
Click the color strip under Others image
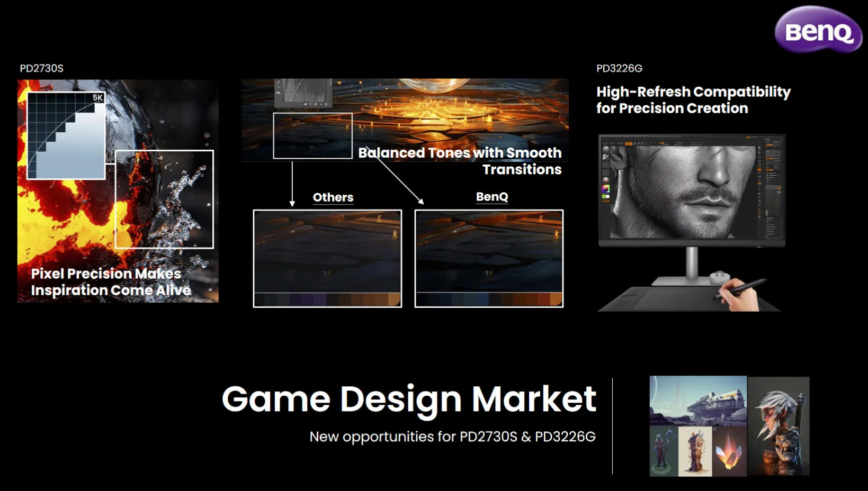coord(327,300)
